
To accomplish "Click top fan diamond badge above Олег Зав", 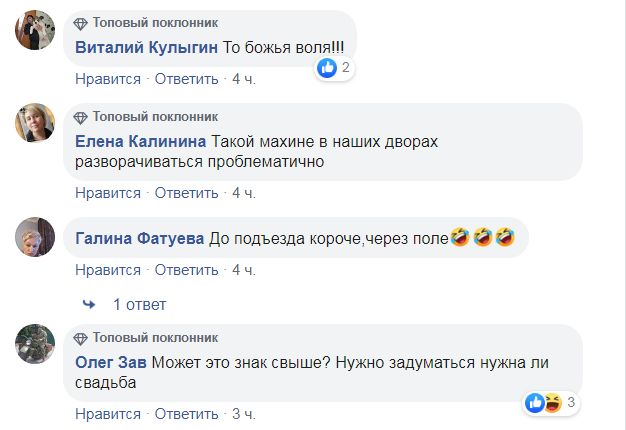I will tap(82, 338).
